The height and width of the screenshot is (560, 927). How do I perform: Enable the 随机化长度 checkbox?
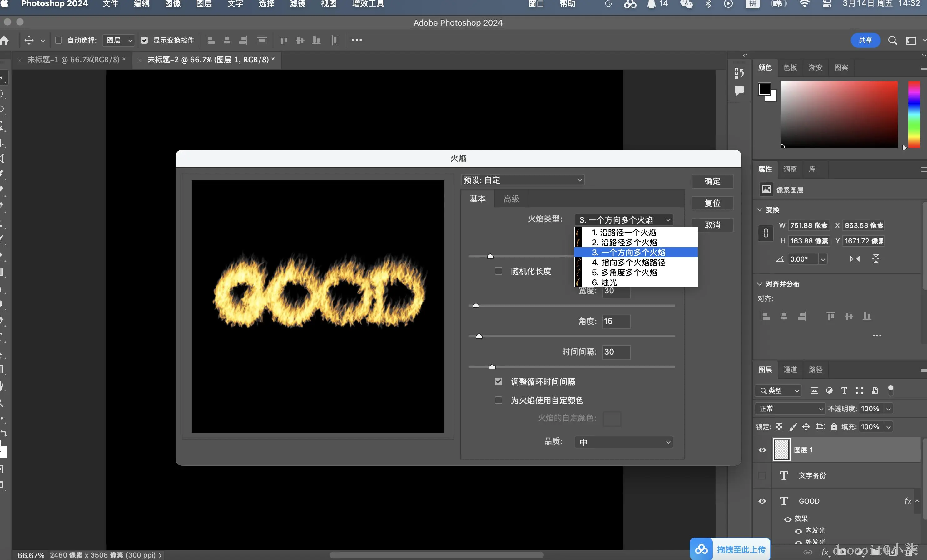[498, 271]
